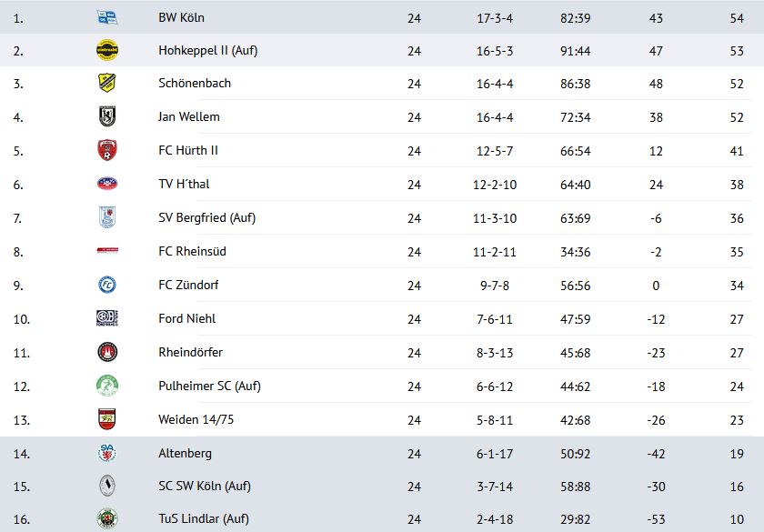Screen dimensions: 764x532
Task: Click the TuS Lindlar crest
Action: [x=107, y=518]
